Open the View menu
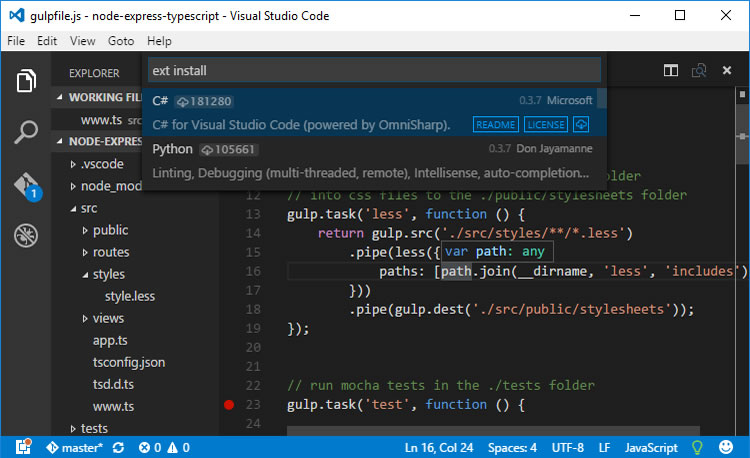 click(x=82, y=41)
